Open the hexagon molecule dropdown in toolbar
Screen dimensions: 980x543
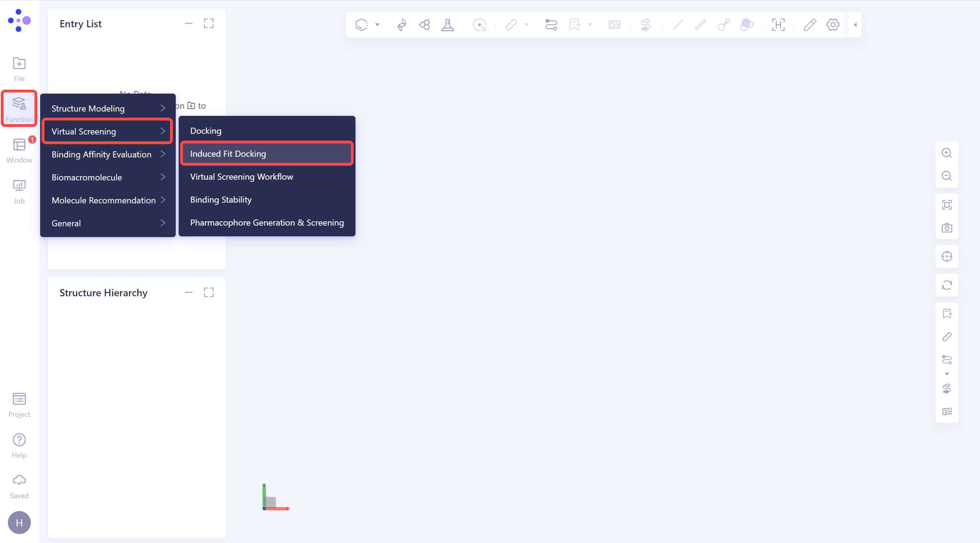377,25
